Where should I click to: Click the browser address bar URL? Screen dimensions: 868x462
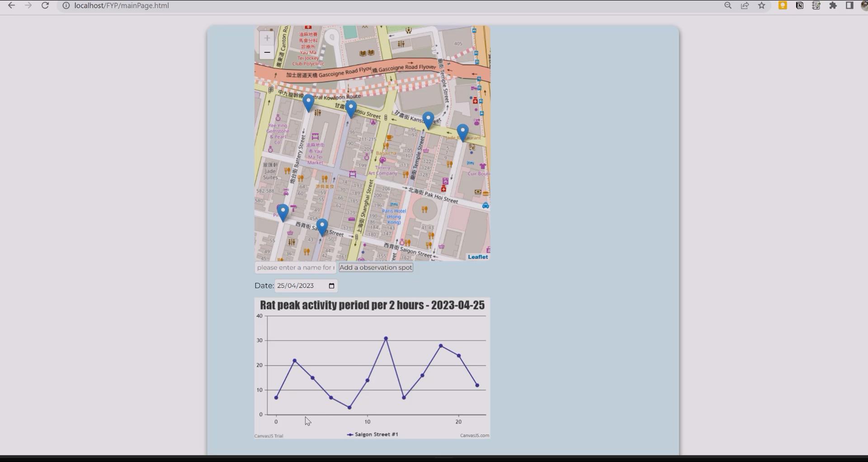pos(122,5)
